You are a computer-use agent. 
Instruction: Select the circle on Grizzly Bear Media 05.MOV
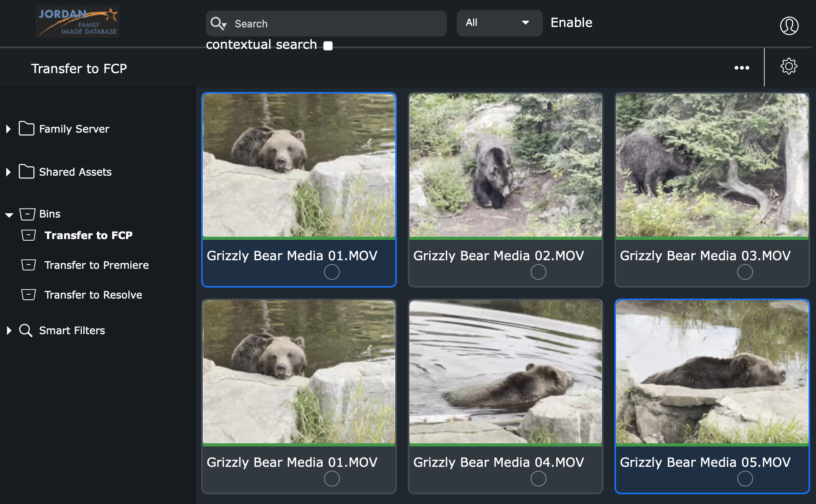745,479
